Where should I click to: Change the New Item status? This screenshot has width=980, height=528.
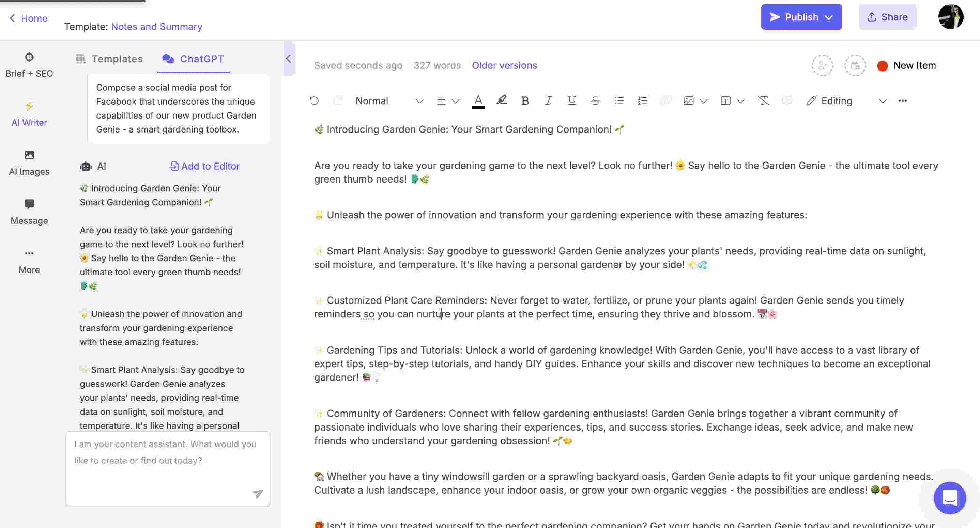click(x=914, y=65)
